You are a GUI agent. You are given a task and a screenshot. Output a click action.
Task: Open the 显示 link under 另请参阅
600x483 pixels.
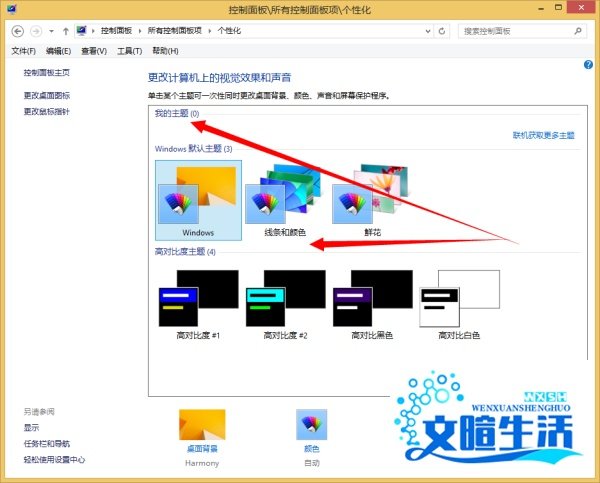[31, 428]
